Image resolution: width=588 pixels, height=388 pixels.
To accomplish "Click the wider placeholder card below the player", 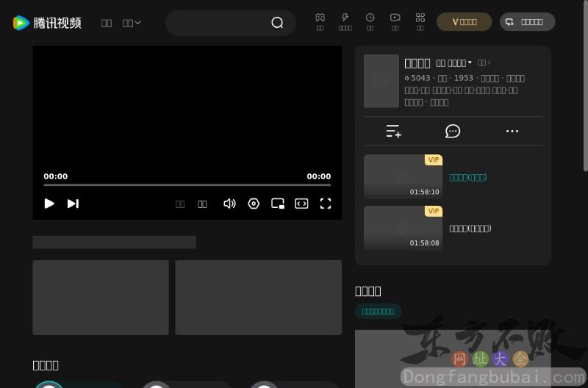I will click(259, 298).
